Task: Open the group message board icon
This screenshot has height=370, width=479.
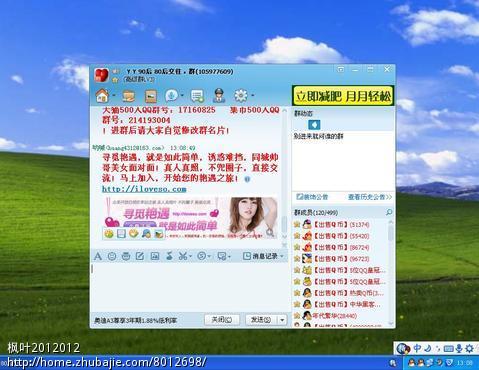Action: pyautogui.click(x=197, y=96)
